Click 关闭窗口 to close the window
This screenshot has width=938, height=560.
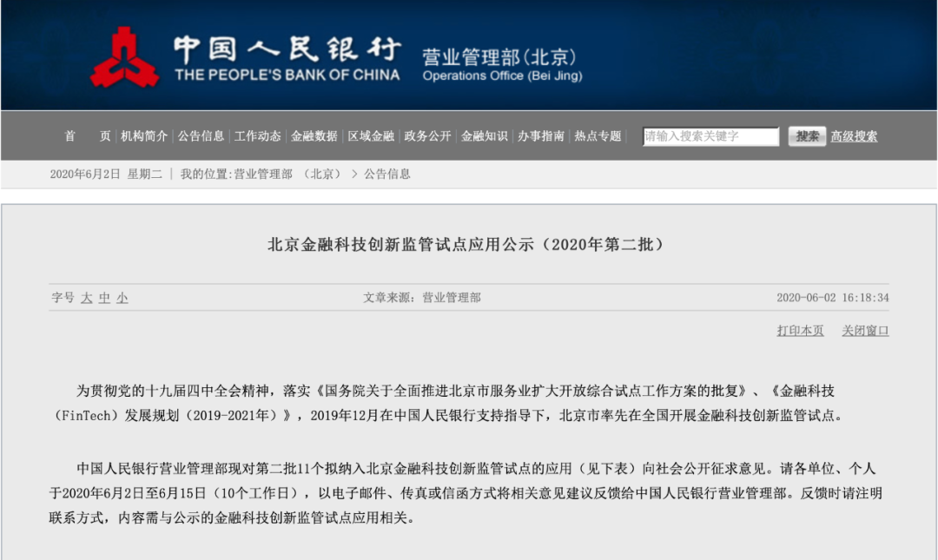(x=867, y=331)
